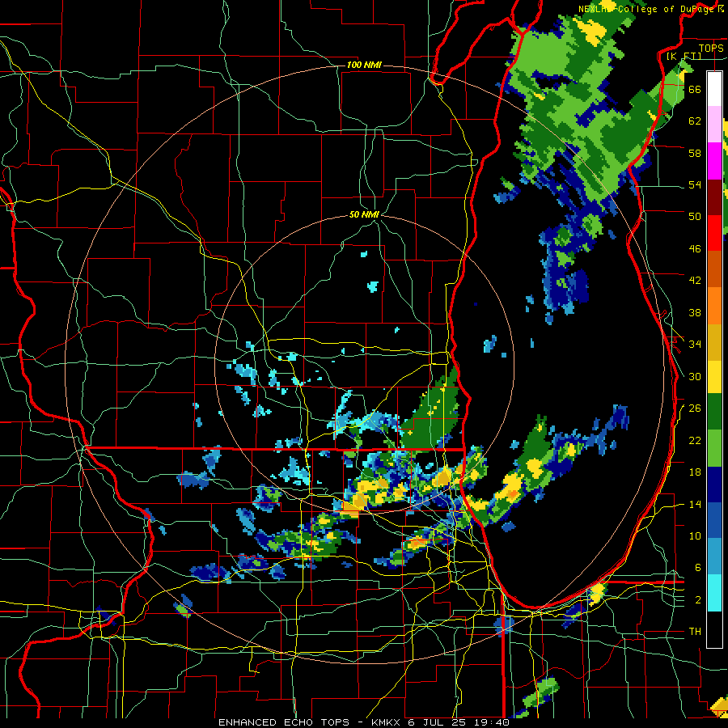Click the dark green swatch near 26
728x728 pixels.
coord(714,412)
